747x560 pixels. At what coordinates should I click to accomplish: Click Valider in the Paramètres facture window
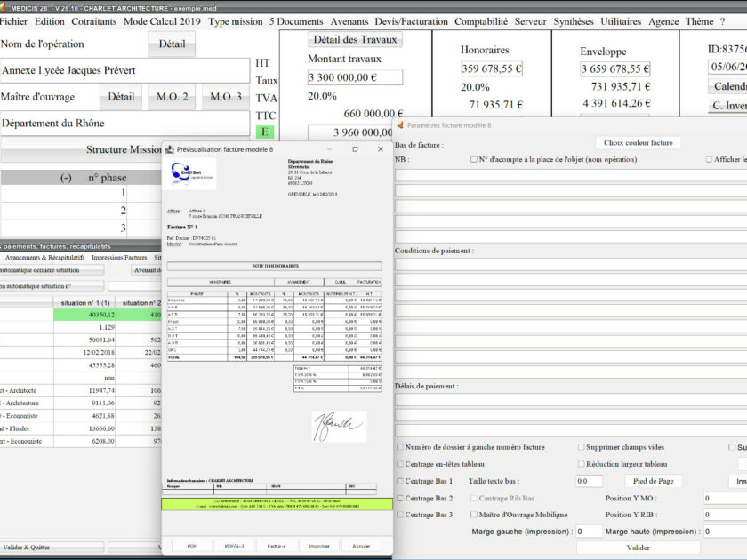coord(638,548)
